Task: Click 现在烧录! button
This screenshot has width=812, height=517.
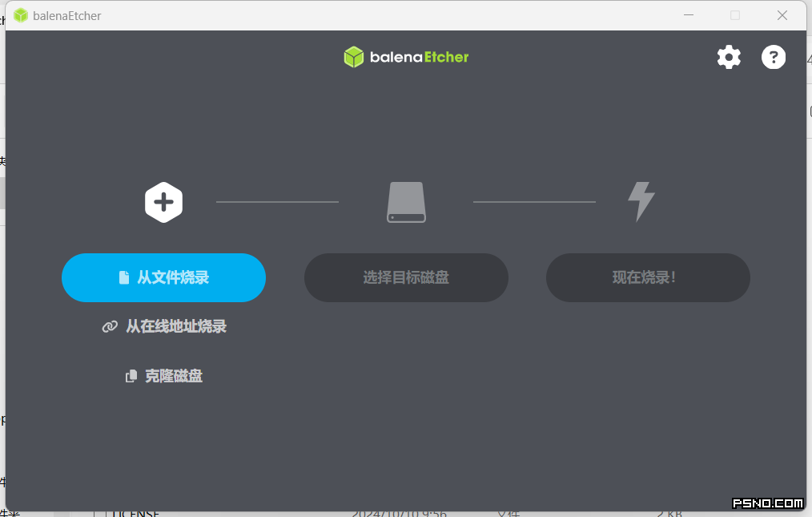Action: pos(648,277)
